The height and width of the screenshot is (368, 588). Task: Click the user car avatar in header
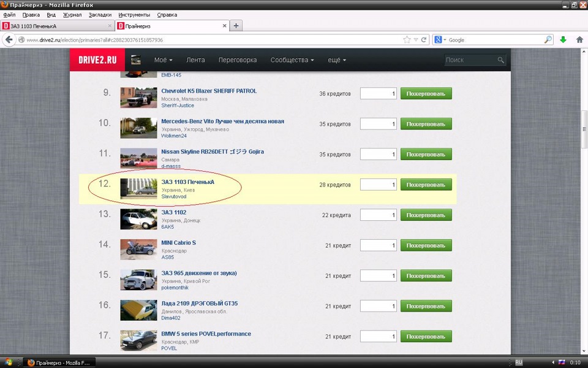coord(136,59)
